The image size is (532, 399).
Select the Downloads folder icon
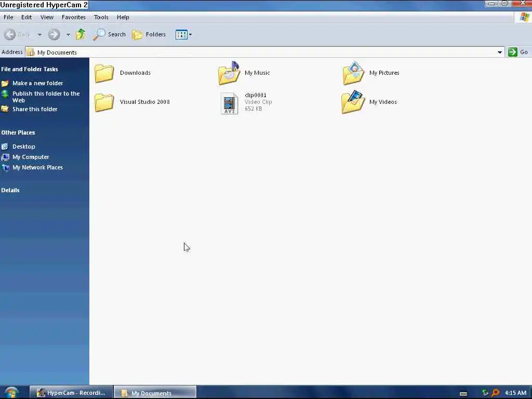(x=104, y=73)
